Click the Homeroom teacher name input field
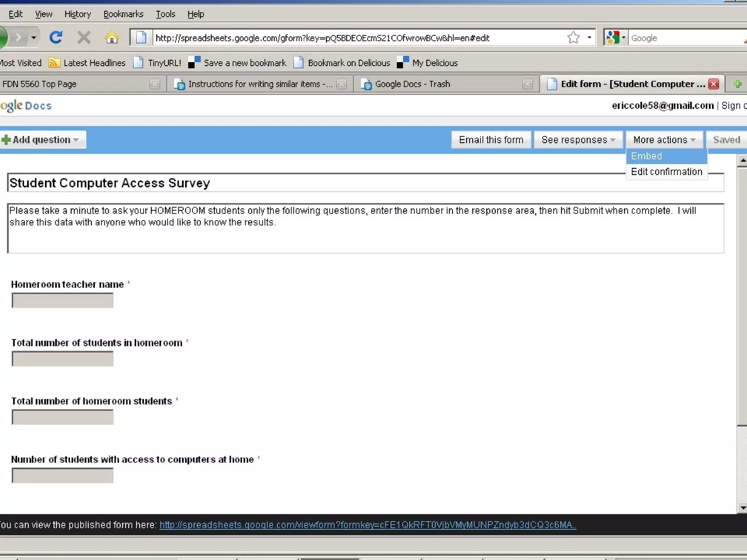 (x=63, y=301)
